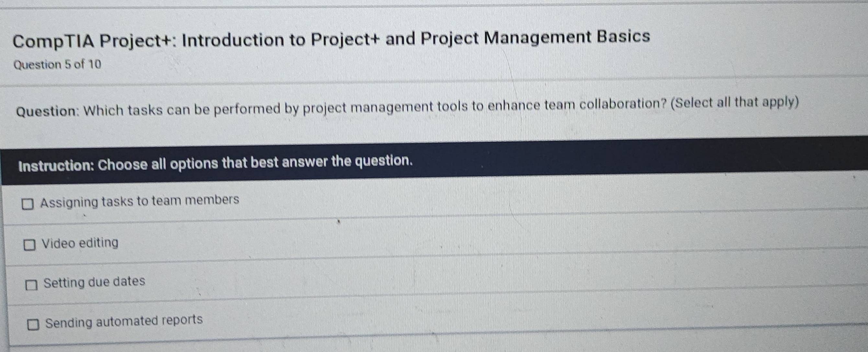Click the 'Question 5 of 10' progress counter
This screenshot has width=868, height=352.
[x=57, y=64]
